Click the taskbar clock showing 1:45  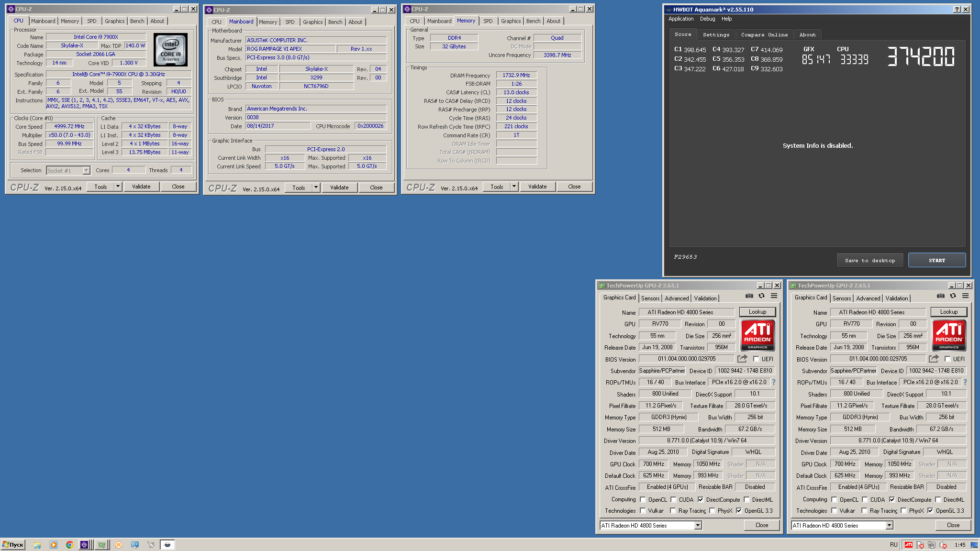(960, 545)
